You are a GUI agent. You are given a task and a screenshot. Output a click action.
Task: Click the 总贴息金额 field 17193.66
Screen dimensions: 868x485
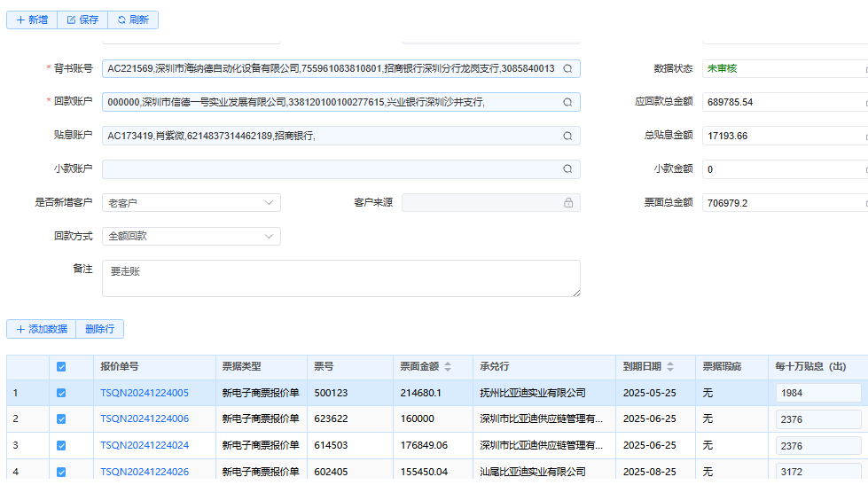(x=785, y=137)
